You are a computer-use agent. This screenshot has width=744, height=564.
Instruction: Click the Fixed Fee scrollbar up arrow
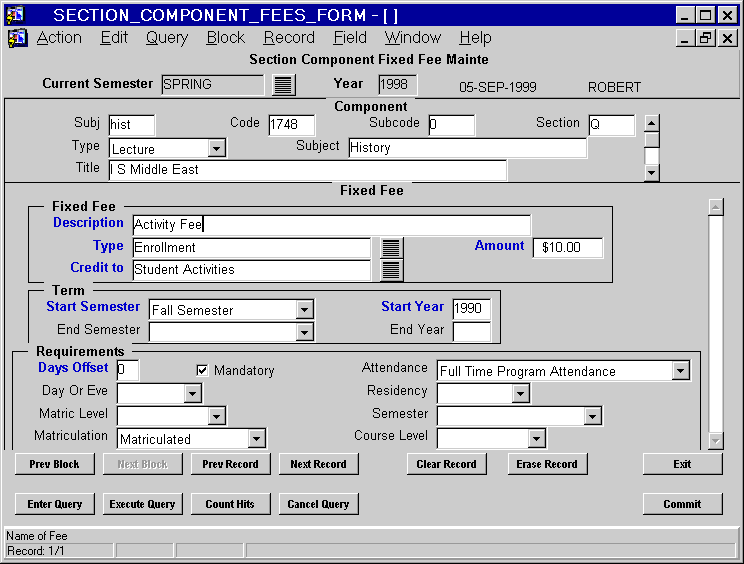click(716, 207)
